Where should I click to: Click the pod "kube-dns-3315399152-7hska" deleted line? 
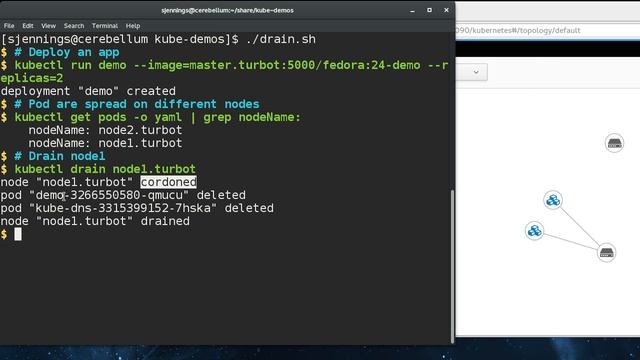tap(137, 208)
